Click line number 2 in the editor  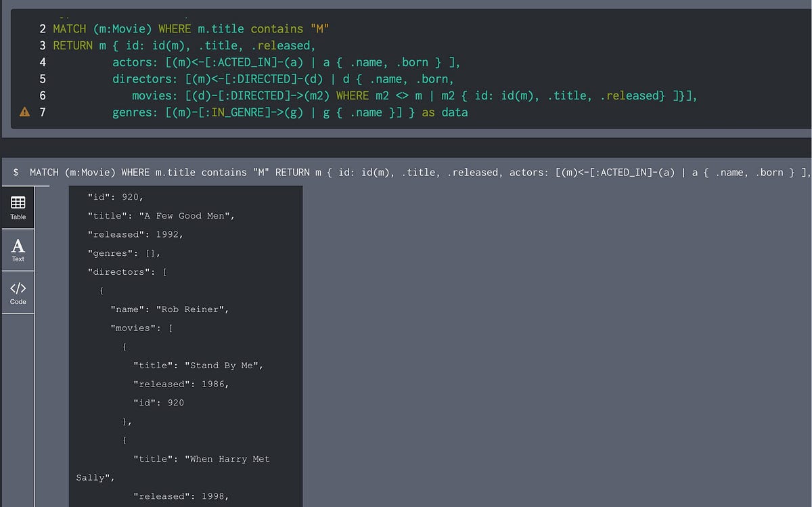(43, 28)
